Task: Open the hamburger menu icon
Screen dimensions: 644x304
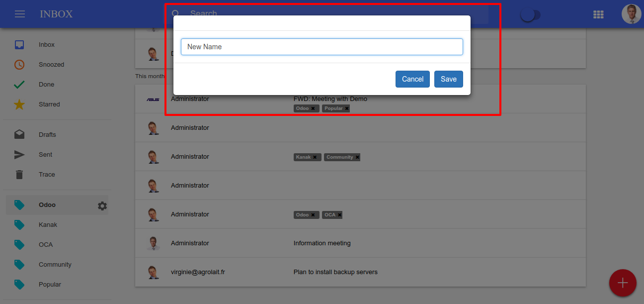Action: tap(20, 14)
